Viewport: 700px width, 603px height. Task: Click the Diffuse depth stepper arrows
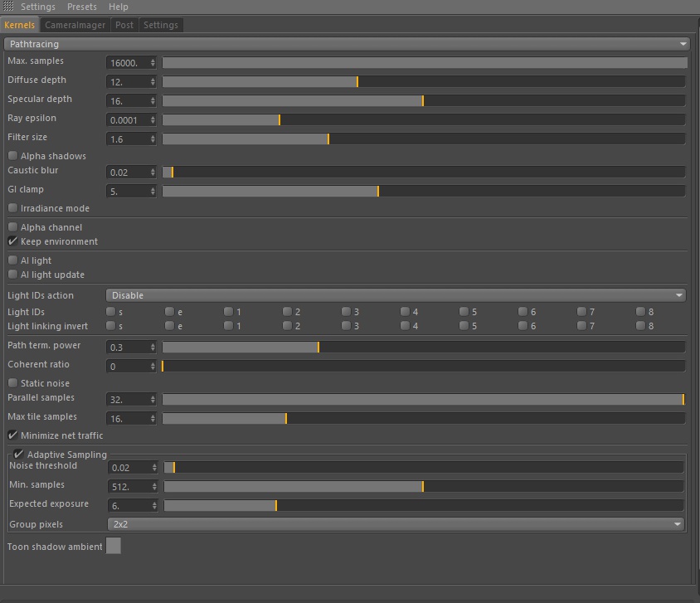point(153,82)
